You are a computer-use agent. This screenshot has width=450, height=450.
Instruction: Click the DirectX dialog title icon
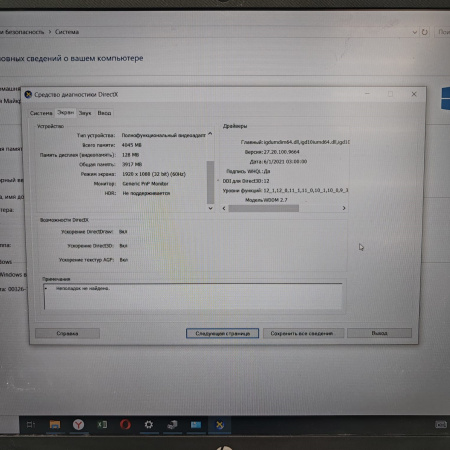coord(28,95)
